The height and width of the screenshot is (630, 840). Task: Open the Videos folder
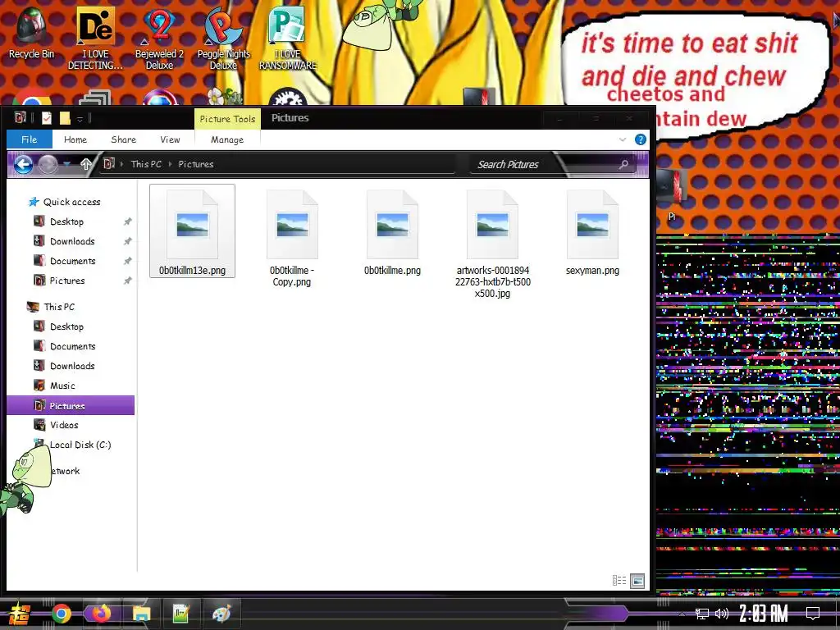tap(64, 425)
